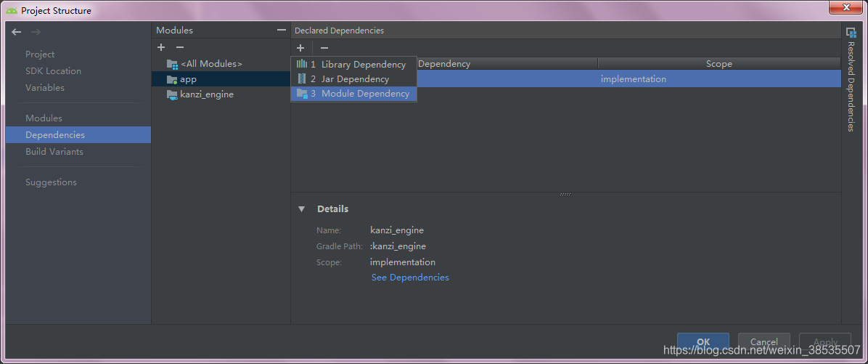Open the Build Variants page
This screenshot has width=868, height=364.
coord(54,151)
